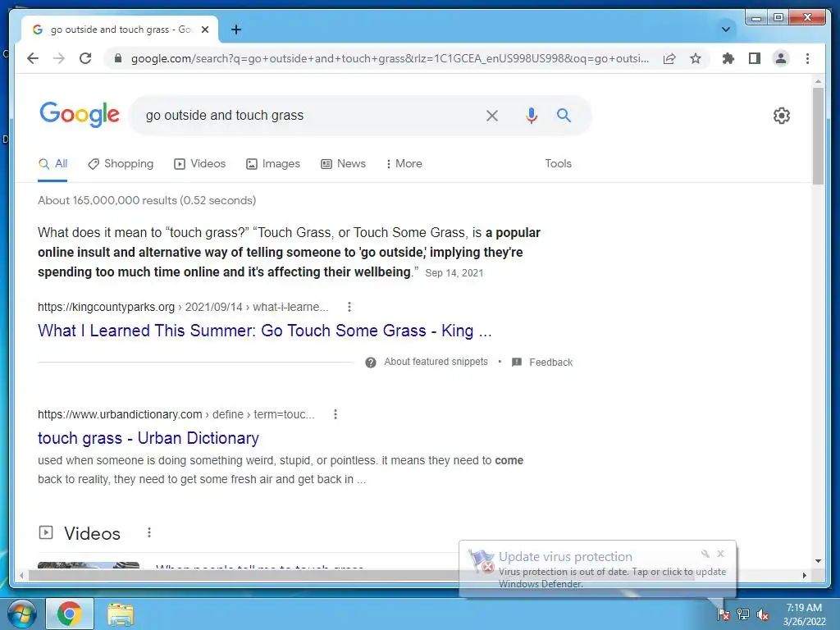Click the Videos section heading
This screenshot has width=840, height=630.
click(x=92, y=533)
